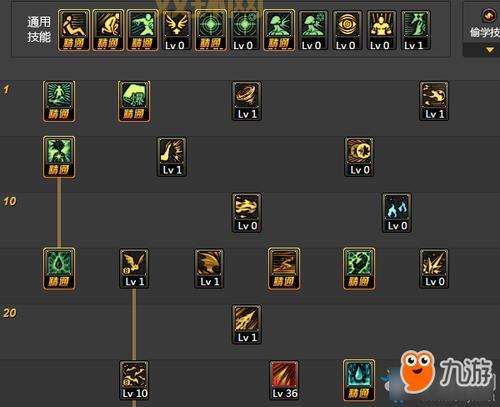Click the crescent moon Lv 0 skill
Screen dimensions: 500x407
359,157
